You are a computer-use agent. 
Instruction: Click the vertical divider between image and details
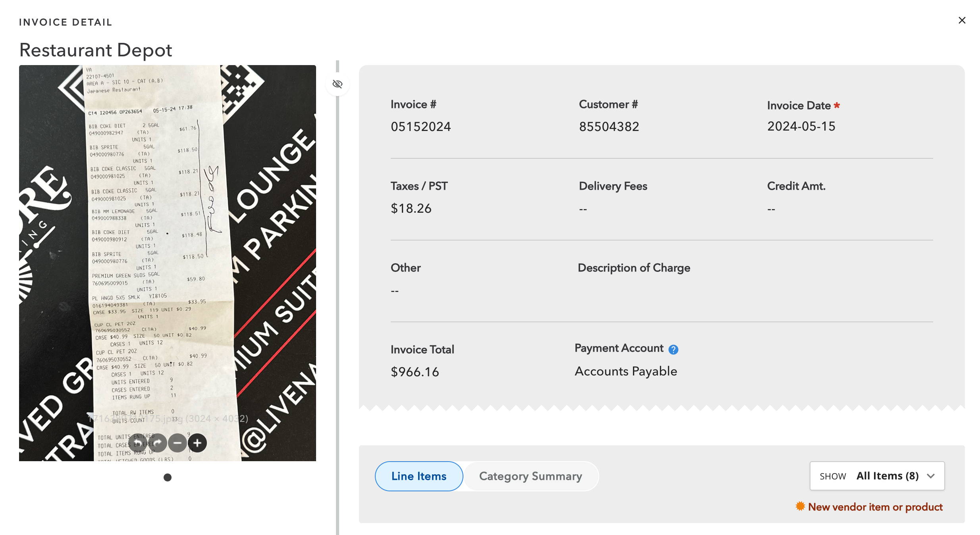(x=338, y=298)
